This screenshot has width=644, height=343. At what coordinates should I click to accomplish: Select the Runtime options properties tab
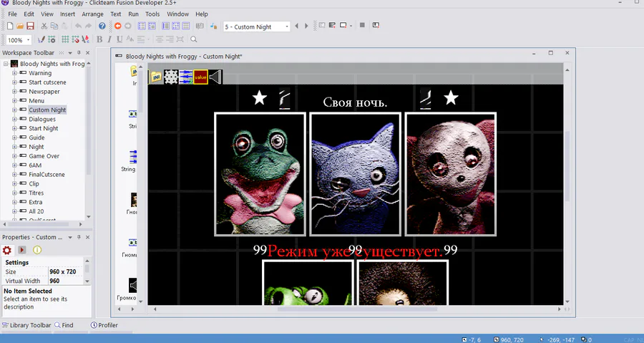(x=22, y=250)
